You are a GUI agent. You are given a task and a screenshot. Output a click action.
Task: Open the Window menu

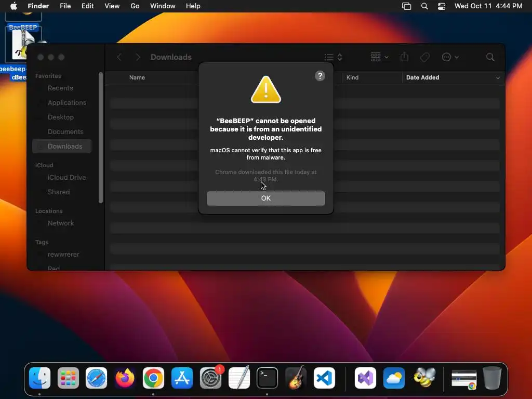tap(163, 6)
